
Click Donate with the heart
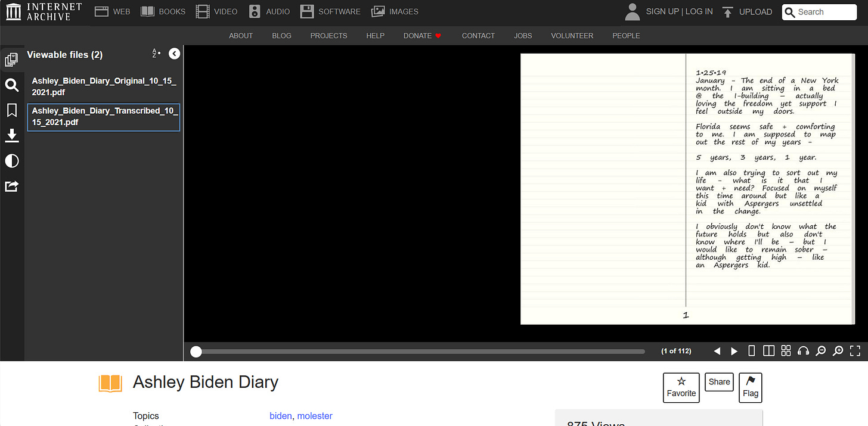coord(422,36)
